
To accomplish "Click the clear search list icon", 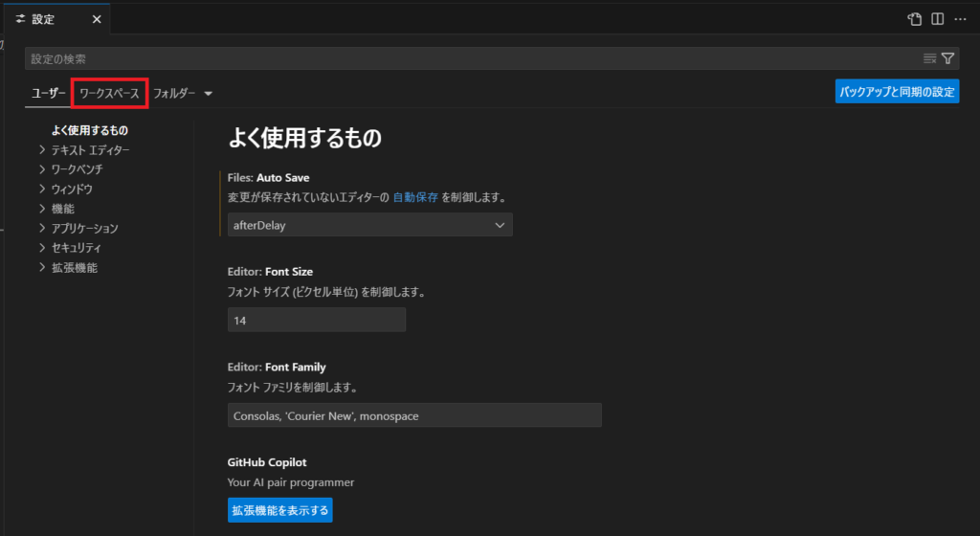I will point(929,58).
